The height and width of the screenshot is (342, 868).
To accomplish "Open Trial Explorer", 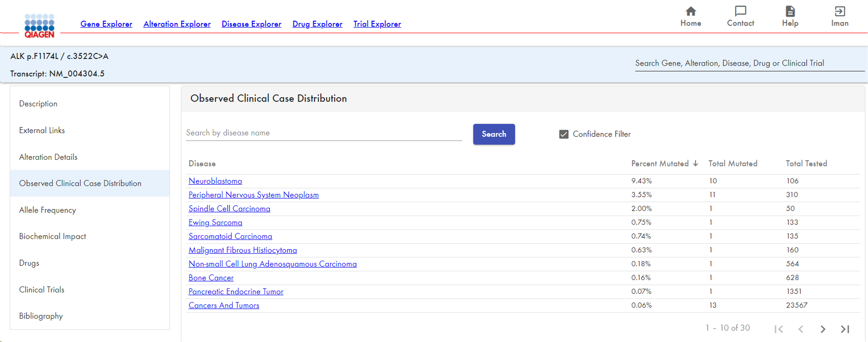I will pos(377,24).
